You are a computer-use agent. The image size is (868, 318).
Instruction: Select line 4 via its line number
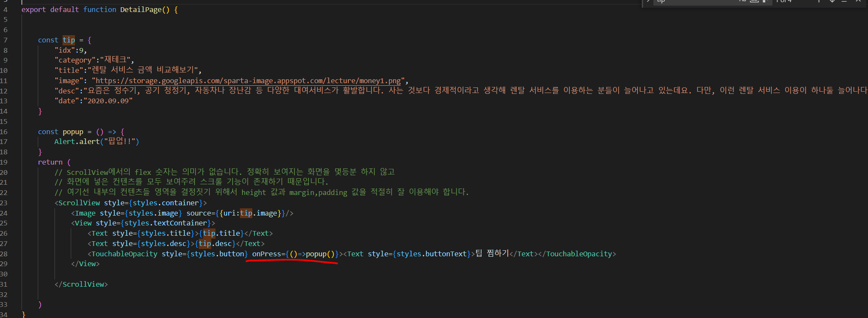tap(5, 9)
